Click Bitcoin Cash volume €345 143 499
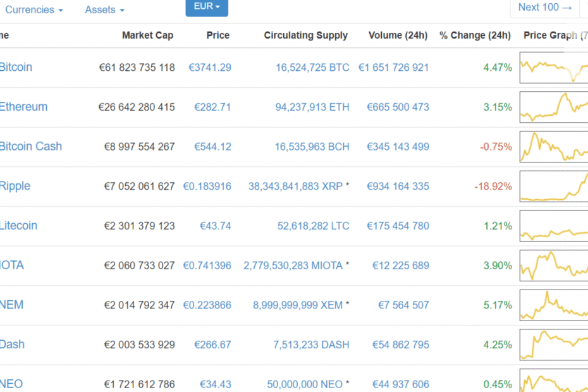 (398, 147)
